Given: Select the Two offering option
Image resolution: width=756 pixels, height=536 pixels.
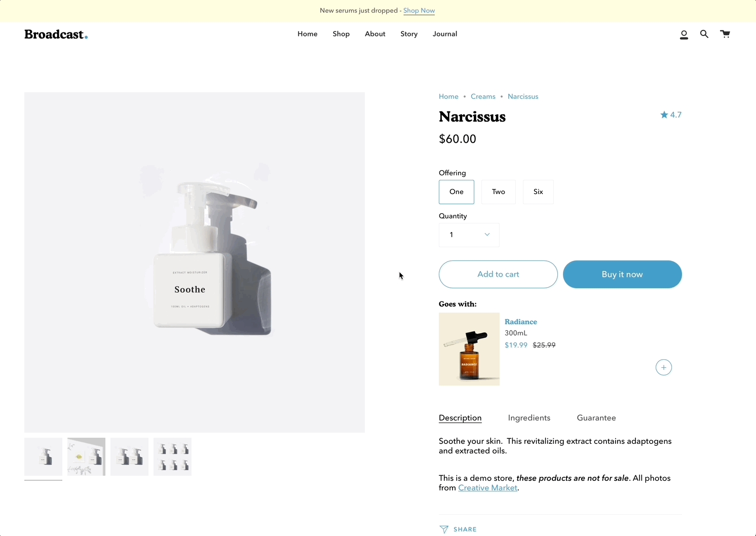Looking at the screenshot, I should tap(498, 192).
